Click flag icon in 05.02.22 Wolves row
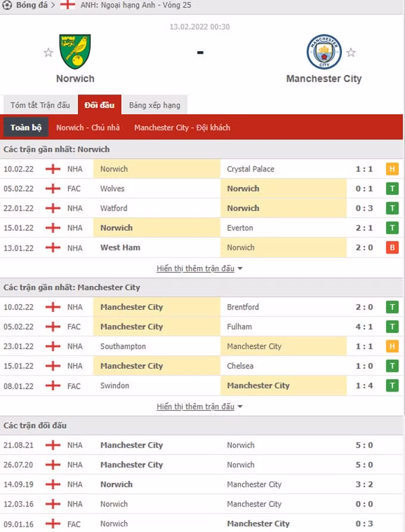This screenshot has width=405, height=532. point(53,189)
